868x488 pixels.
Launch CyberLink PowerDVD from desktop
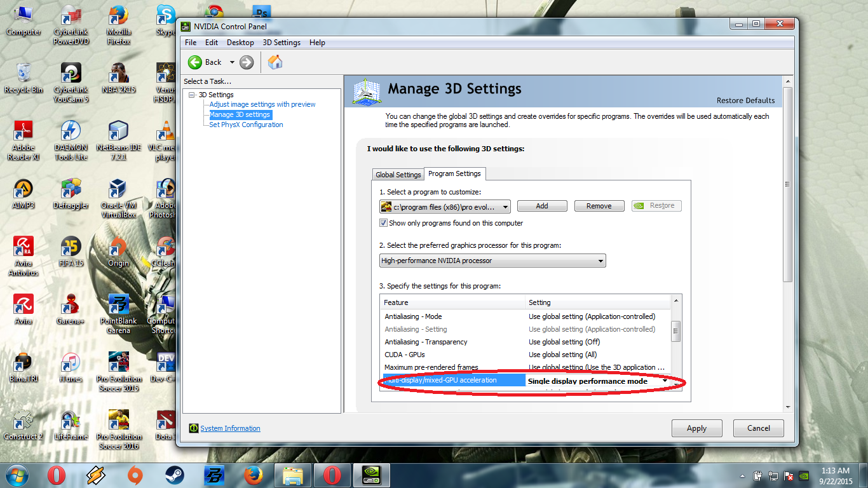coord(71,25)
